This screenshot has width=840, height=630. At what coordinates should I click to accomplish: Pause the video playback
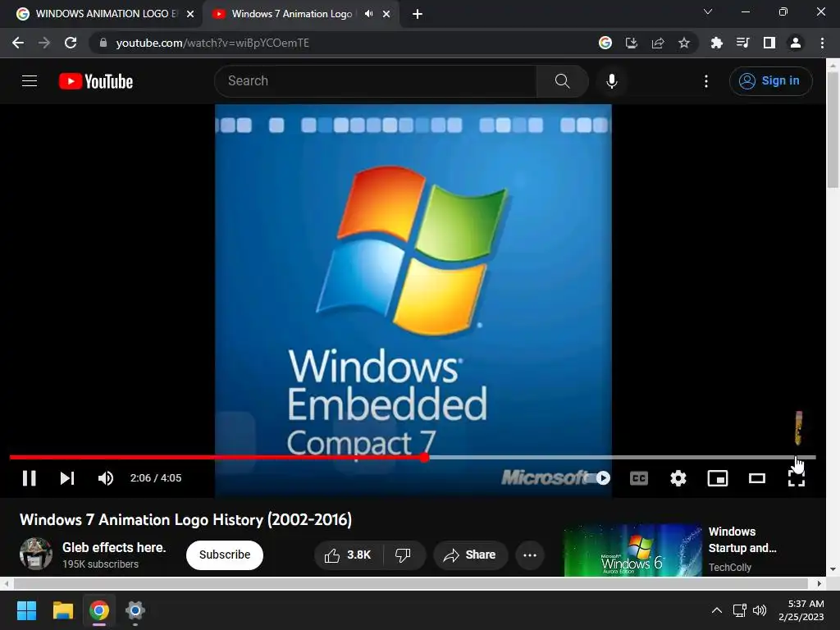(x=30, y=478)
